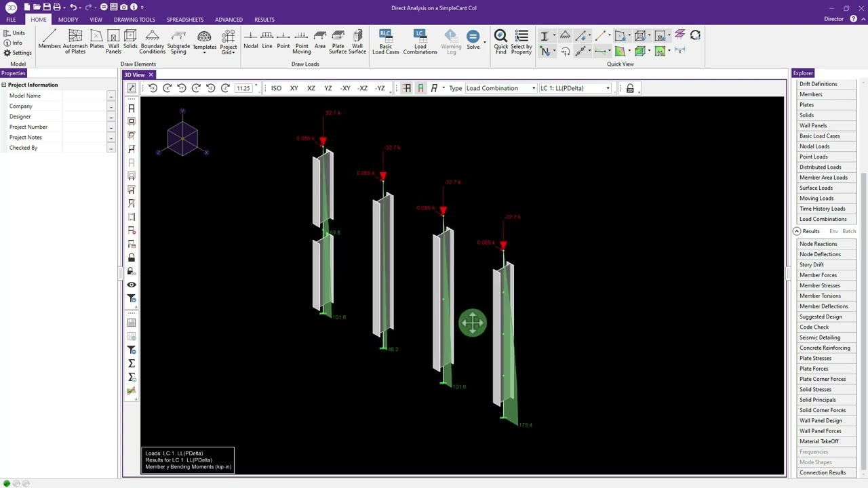868x488 pixels.
Task: Switch to the MODIFY ribbon tab
Action: tap(68, 20)
